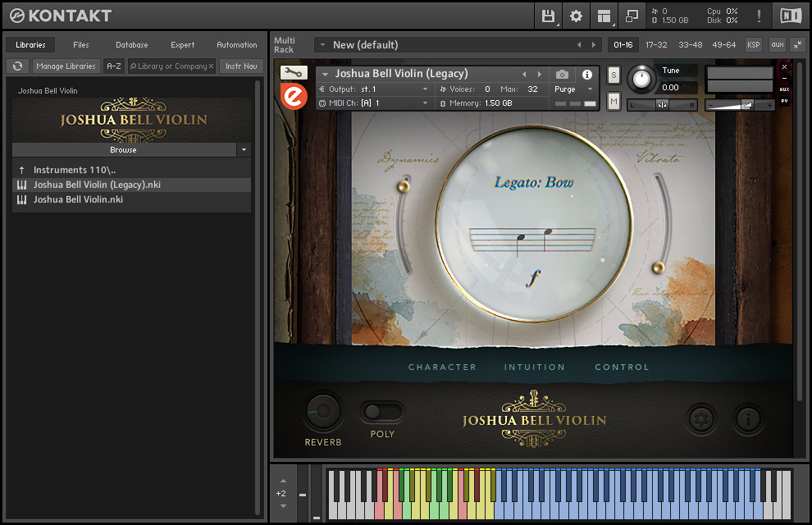Click the panic exclamation icon
The image size is (812, 525).
tap(759, 16)
